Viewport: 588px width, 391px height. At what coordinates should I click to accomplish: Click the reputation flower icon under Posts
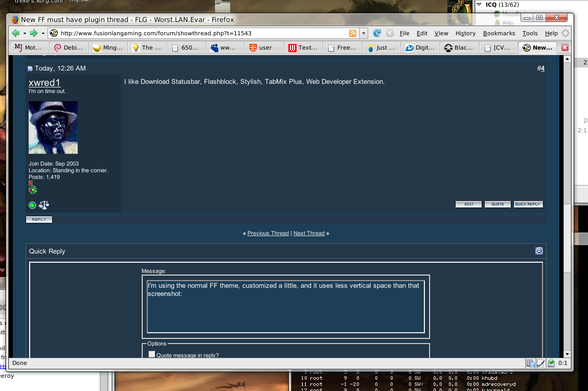click(x=33, y=190)
